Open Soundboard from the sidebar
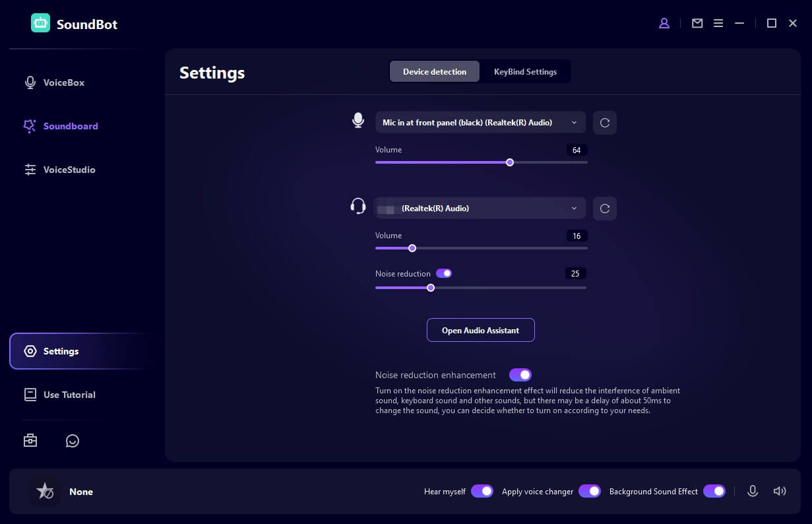Viewport: 812px width, 524px height. pos(70,126)
